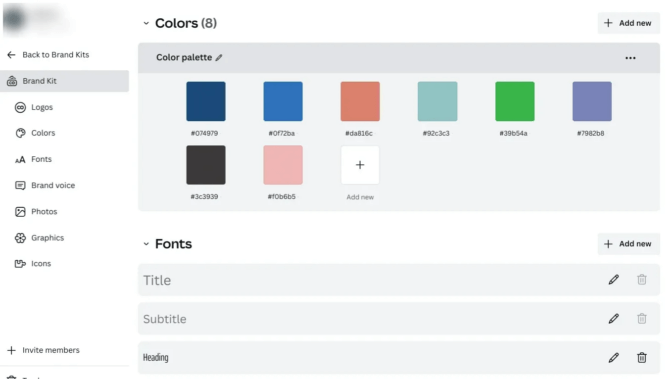672x379 pixels.
Task: Click the Icons cup icon in sidebar
Action: 20,264
